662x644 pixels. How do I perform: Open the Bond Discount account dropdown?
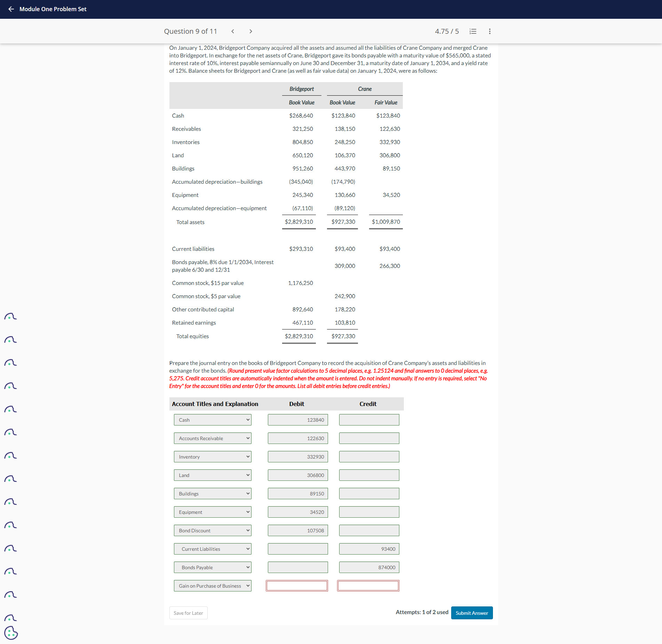(x=213, y=531)
